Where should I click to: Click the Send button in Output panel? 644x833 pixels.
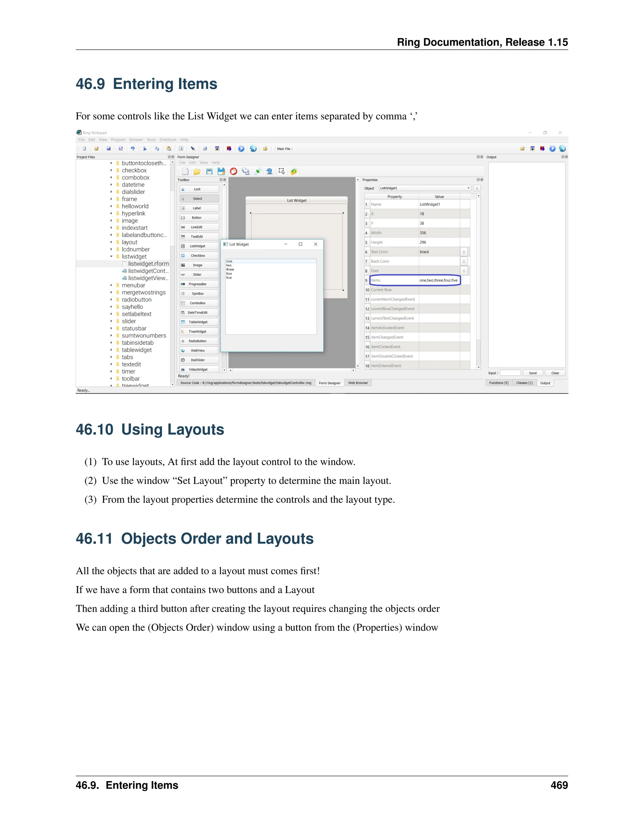point(533,373)
